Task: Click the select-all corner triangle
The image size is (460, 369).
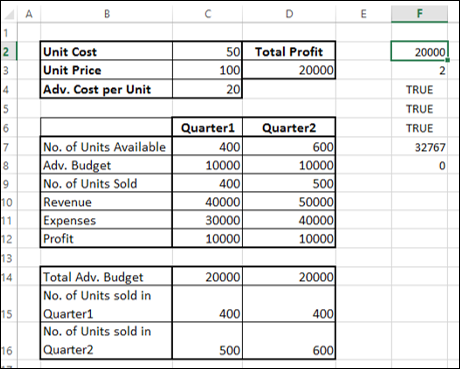Action: (x=9, y=14)
